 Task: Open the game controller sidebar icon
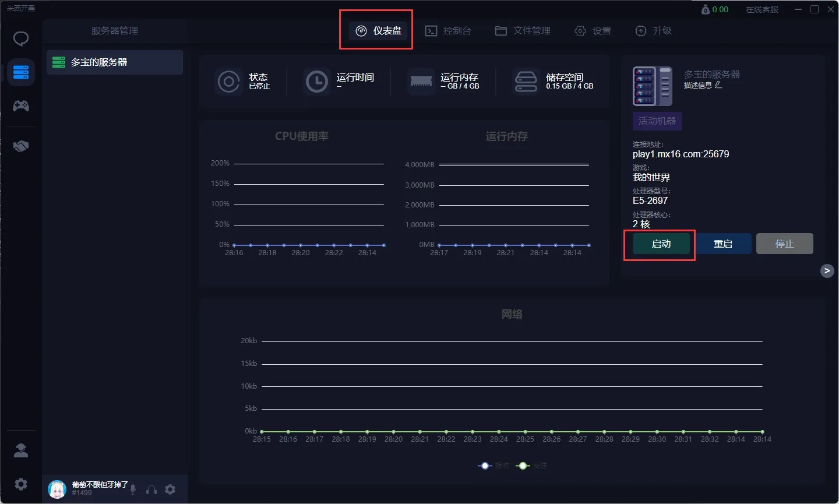[21, 105]
